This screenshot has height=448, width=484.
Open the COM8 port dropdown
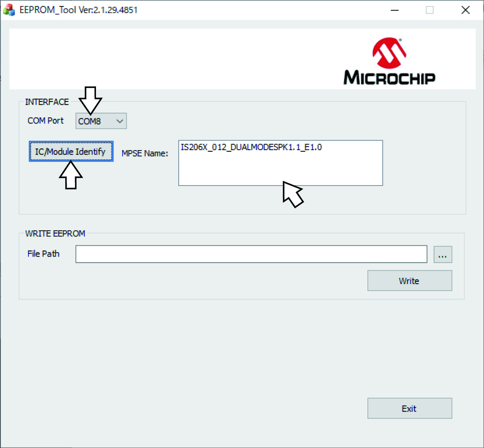click(100, 121)
